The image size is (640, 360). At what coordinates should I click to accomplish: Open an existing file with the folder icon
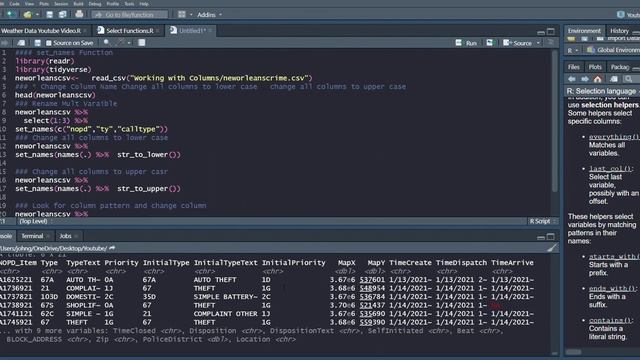tap(27, 15)
